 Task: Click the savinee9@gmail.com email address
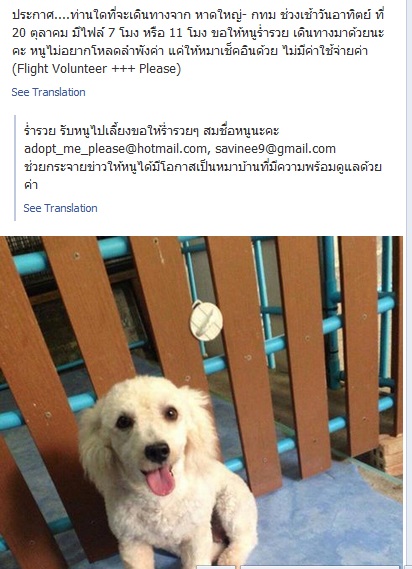click(x=275, y=149)
